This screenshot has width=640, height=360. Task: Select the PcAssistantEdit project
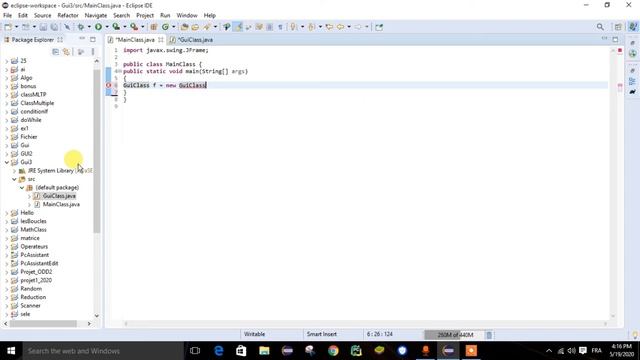tap(39, 263)
